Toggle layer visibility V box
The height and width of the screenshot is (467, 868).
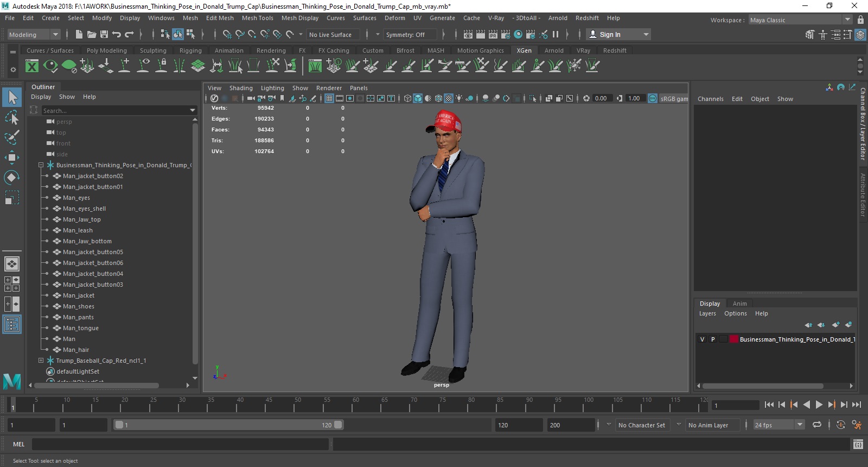[702, 339]
